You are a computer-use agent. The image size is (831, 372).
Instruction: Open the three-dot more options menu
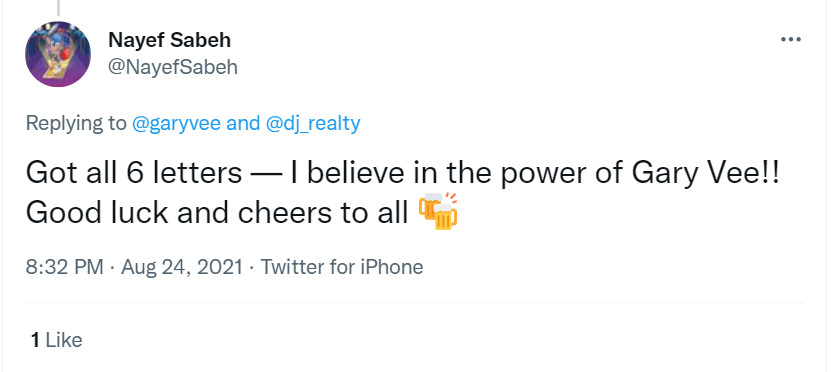pos(791,40)
